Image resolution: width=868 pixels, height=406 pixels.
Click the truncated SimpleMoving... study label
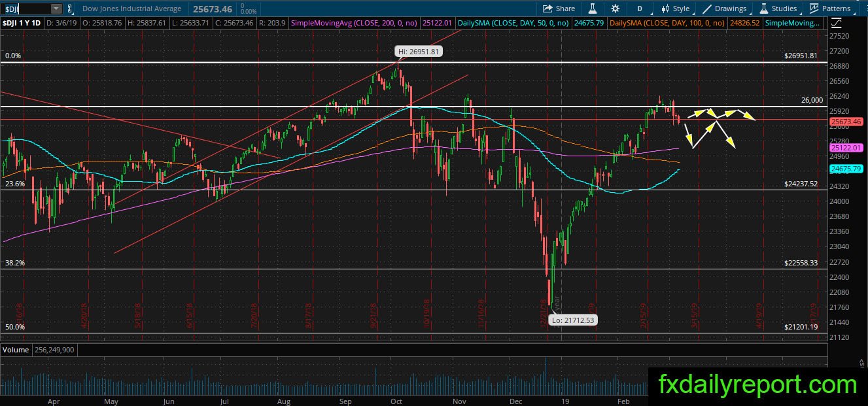(x=791, y=23)
